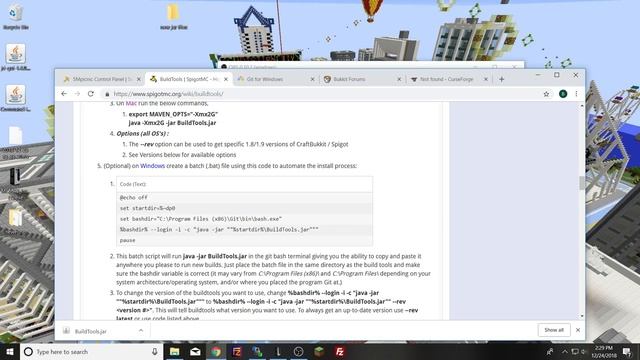Viewport: 640px width, 360px height.
Task: Select the BuildTools | SpigotMC tab
Action: tap(189, 79)
